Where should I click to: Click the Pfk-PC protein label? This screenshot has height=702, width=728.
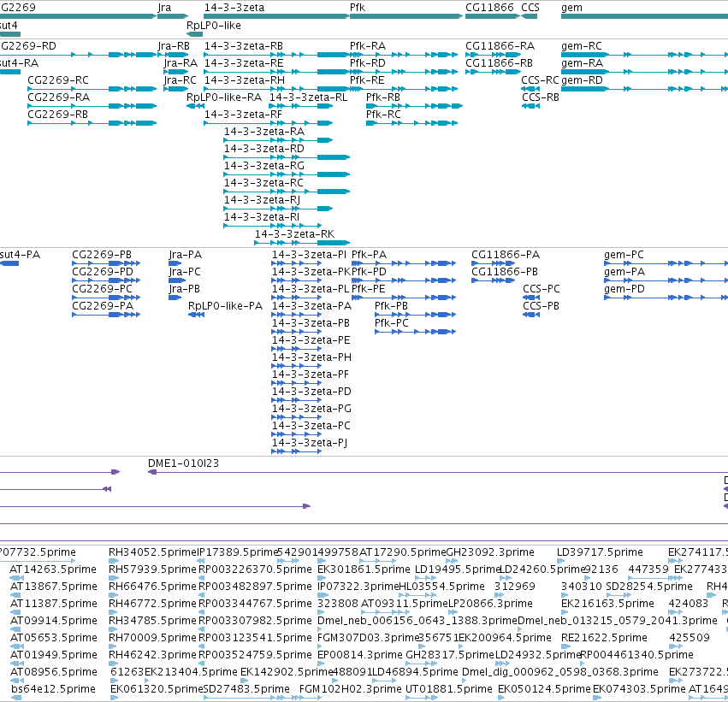tap(392, 323)
